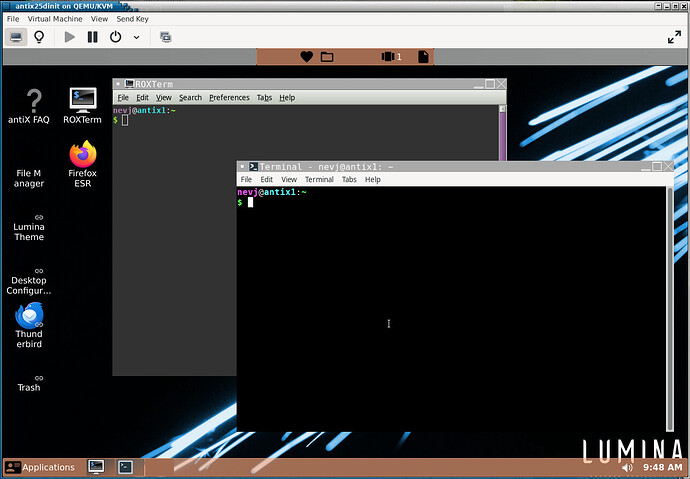Open the manage VM snapshots icon
The width and height of the screenshot is (690, 479).
(x=165, y=37)
